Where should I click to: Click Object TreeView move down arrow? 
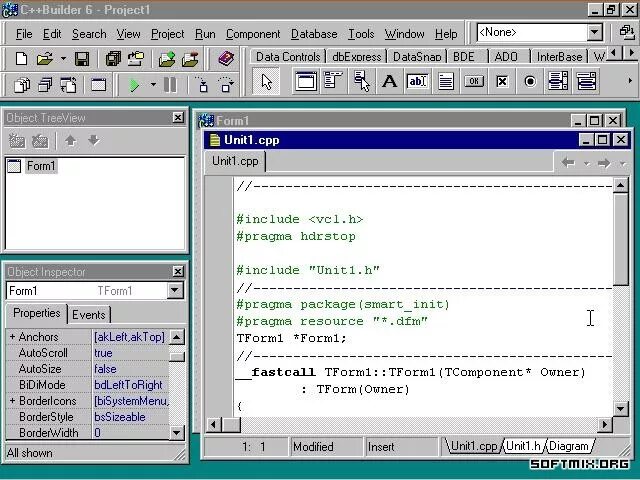[x=93, y=141]
